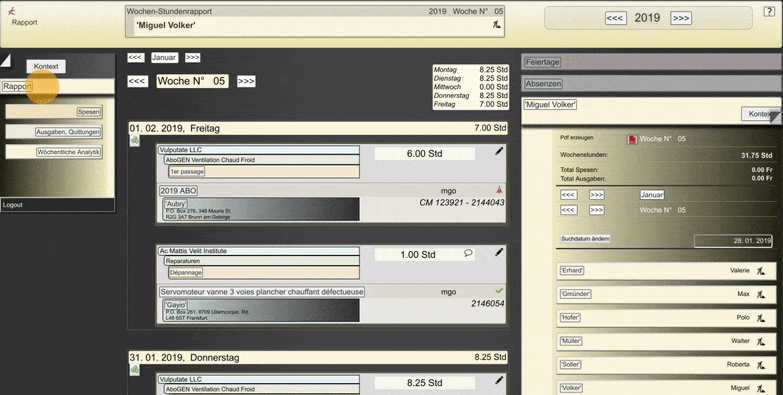Click the red PDF icon for Woche N° 05
The height and width of the screenshot is (395, 783).
point(632,139)
